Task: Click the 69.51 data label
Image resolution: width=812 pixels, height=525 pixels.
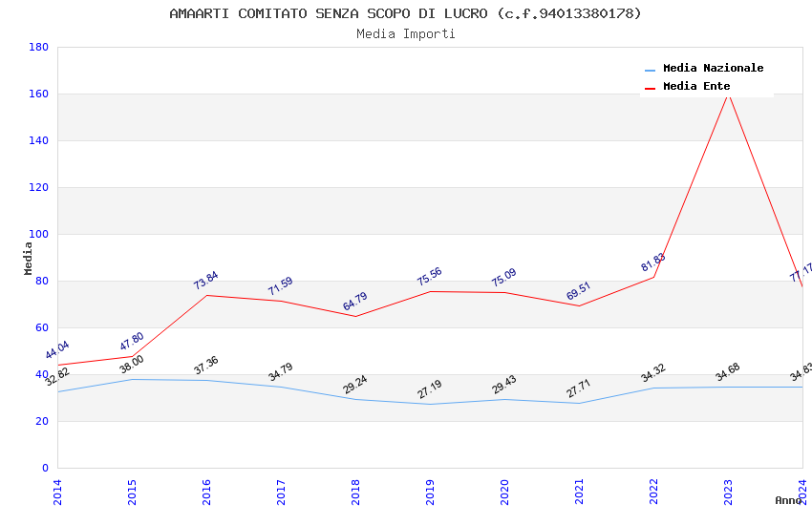Action: point(579,291)
